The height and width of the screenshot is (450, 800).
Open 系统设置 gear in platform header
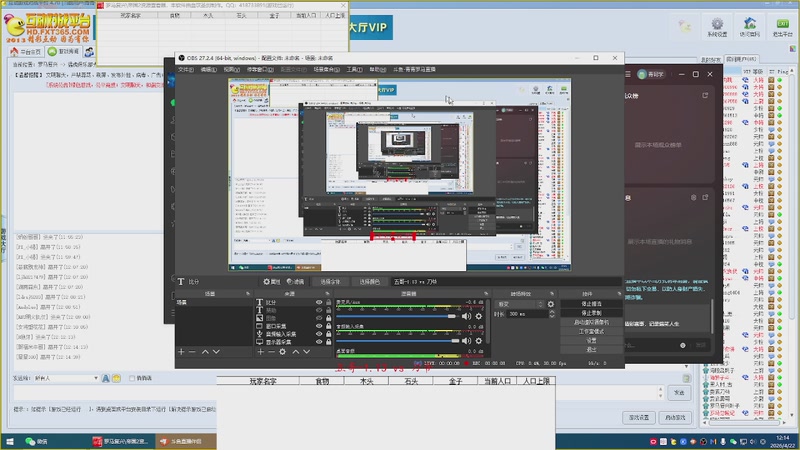coord(717,28)
